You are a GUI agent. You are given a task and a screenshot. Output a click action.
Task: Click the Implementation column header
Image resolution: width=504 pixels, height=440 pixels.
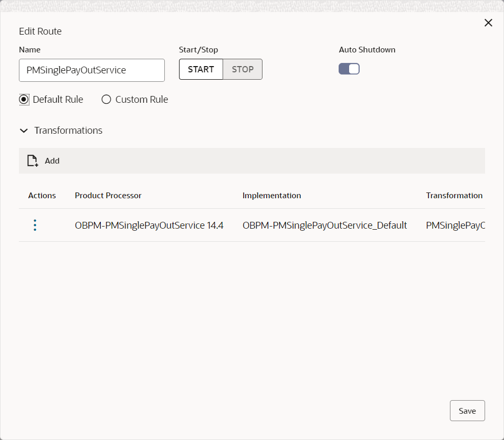pyautogui.click(x=271, y=196)
